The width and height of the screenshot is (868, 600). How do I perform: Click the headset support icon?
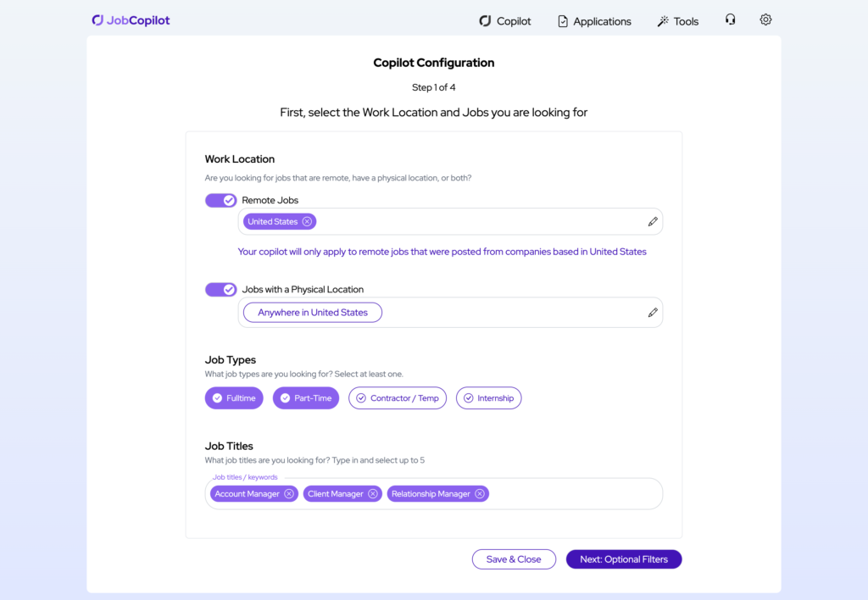pyautogui.click(x=730, y=19)
